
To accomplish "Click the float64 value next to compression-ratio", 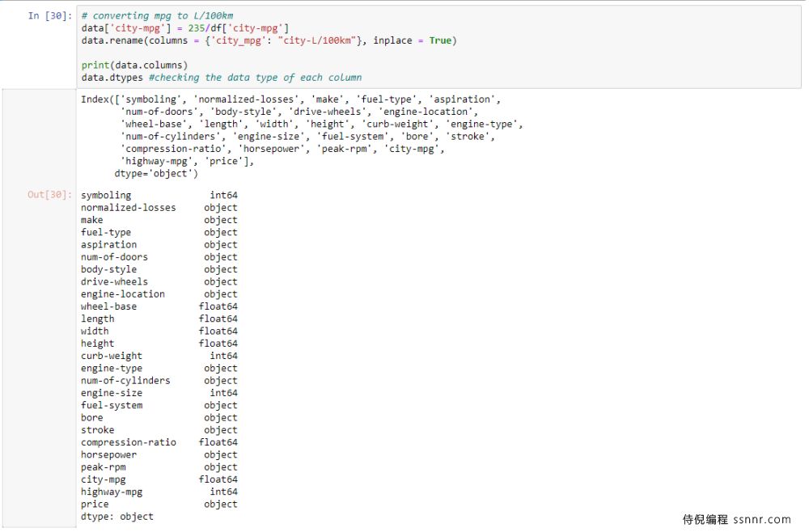I will (218, 443).
